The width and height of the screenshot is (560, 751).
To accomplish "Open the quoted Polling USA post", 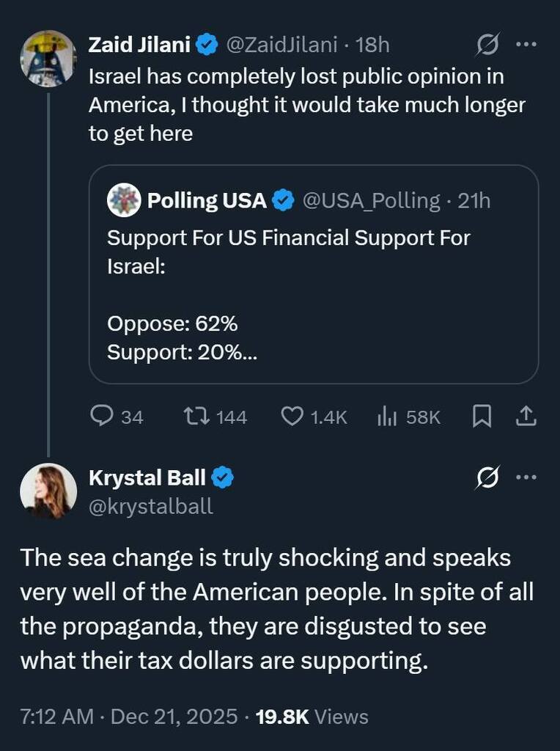I will 314,293.
